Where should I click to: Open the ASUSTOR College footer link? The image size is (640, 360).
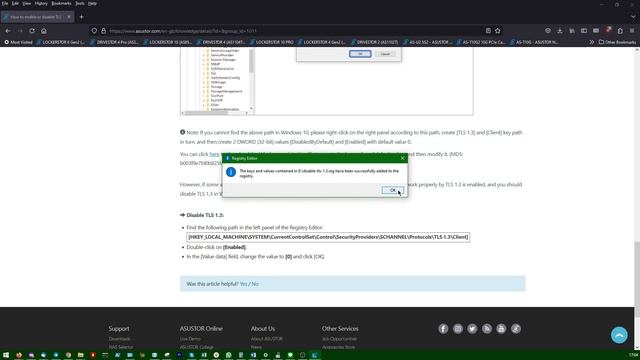(x=197, y=347)
